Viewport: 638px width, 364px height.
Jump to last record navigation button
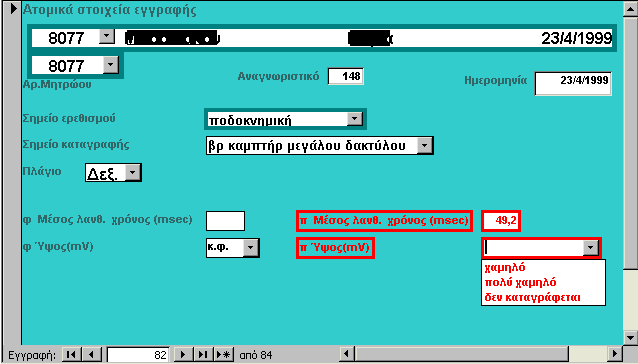coord(202,355)
